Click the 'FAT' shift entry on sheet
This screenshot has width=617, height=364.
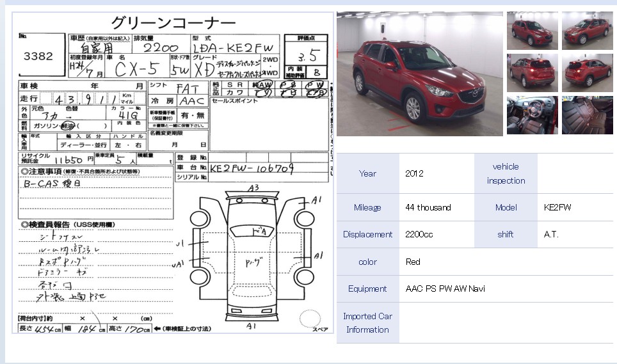[x=188, y=89]
